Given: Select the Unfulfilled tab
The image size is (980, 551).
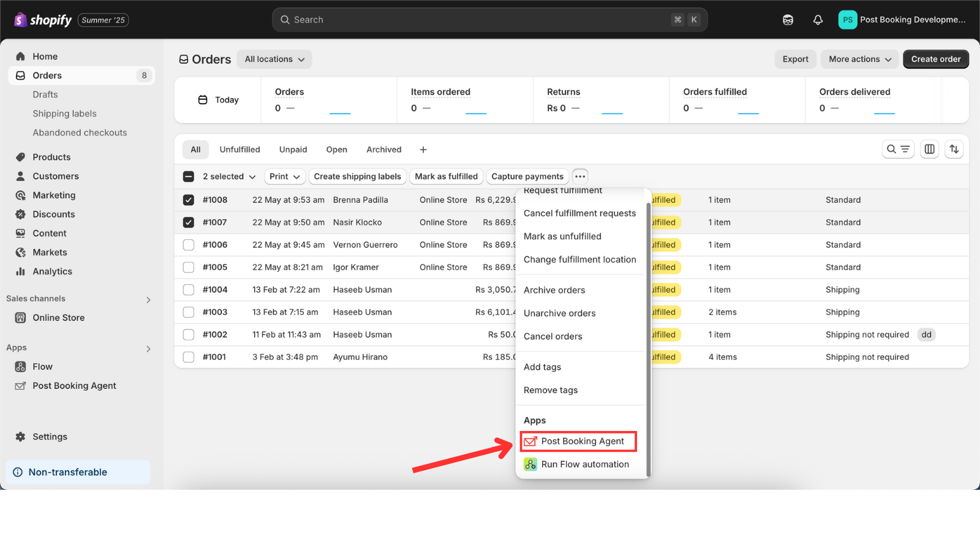Looking at the screenshot, I should click(240, 149).
